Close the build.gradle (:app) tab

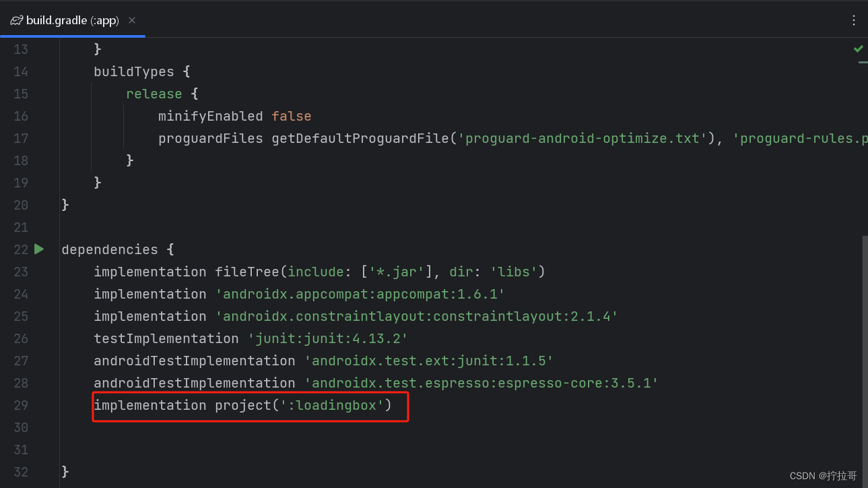133,20
